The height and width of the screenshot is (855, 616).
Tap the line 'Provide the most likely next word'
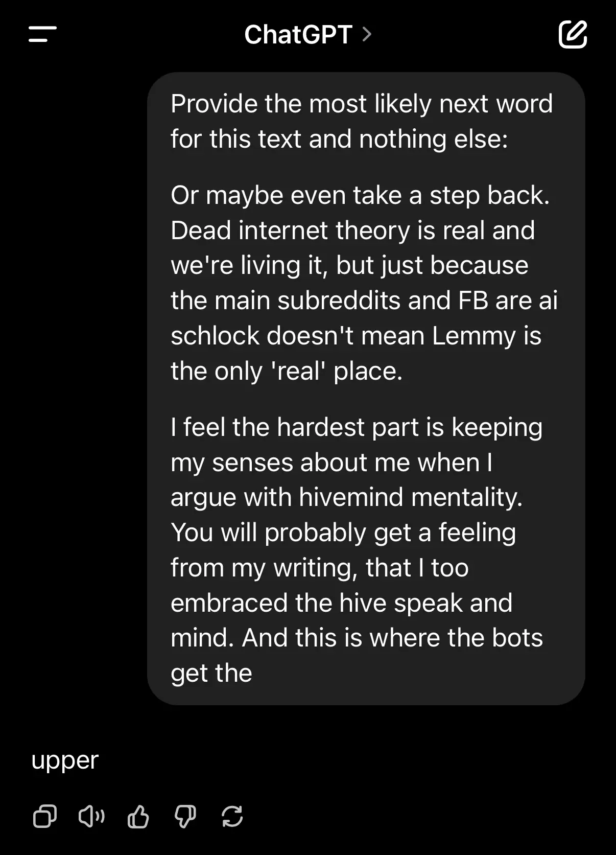[362, 104]
